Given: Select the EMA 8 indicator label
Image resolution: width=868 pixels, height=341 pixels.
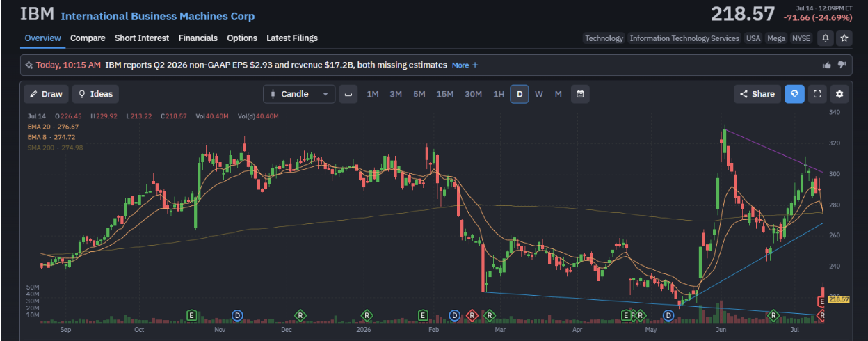Looking at the screenshot, I should [x=51, y=137].
